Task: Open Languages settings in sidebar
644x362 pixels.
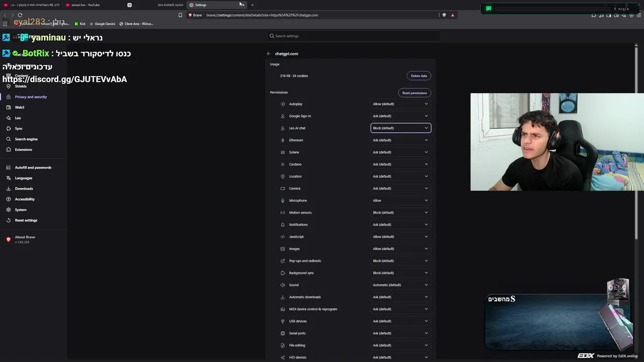Action: click(24, 178)
